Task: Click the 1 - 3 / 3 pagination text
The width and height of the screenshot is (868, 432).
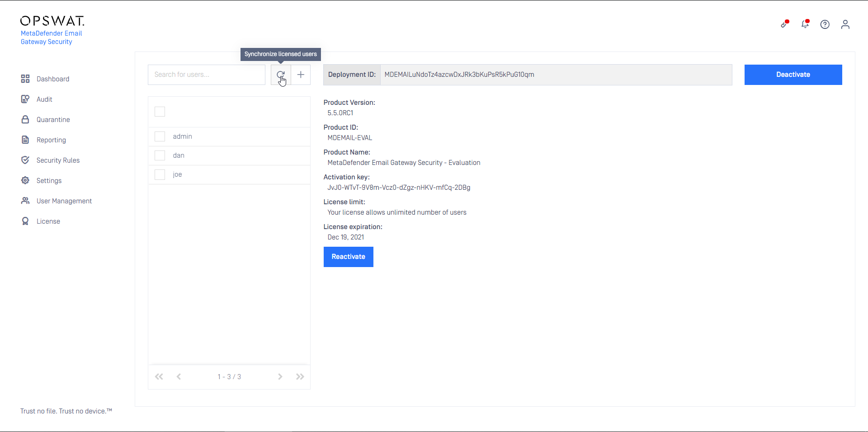Action: [229, 376]
